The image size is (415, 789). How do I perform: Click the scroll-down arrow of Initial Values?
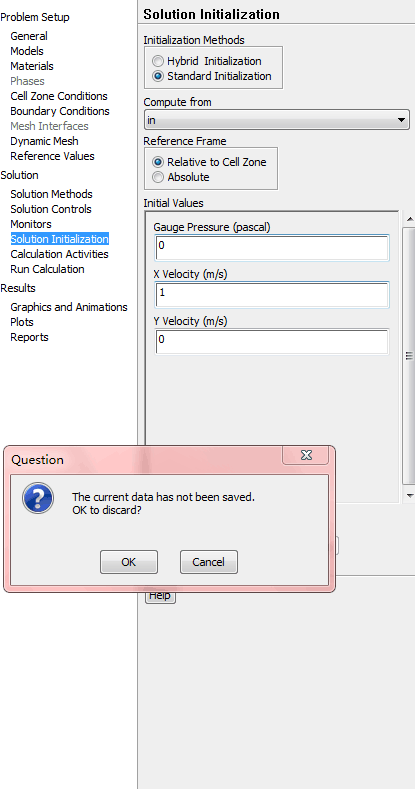point(409,495)
